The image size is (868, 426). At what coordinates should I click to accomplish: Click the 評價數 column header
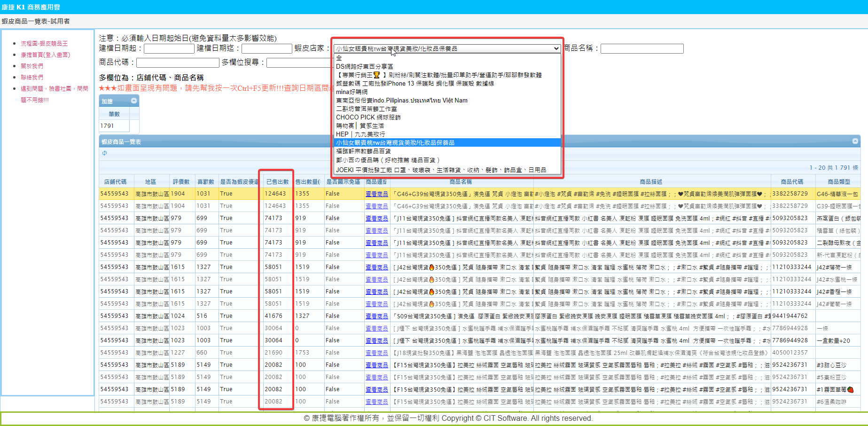[x=181, y=181]
